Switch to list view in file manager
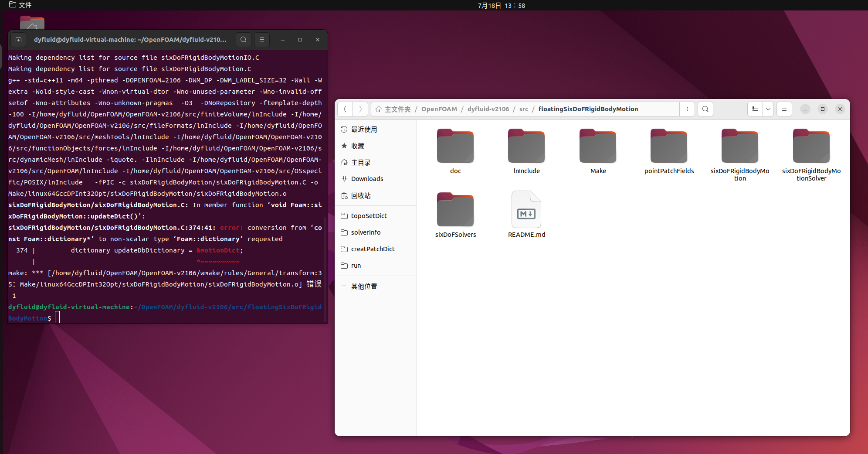The width and height of the screenshot is (868, 454). tap(755, 109)
